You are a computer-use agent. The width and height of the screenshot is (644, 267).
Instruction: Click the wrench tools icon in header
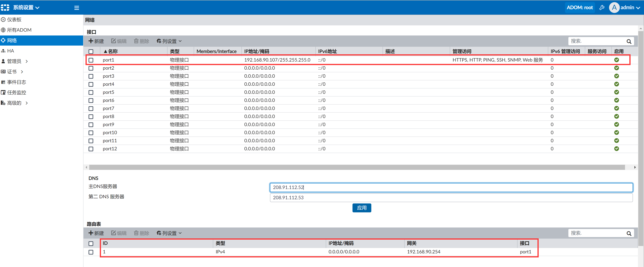pyautogui.click(x=602, y=8)
